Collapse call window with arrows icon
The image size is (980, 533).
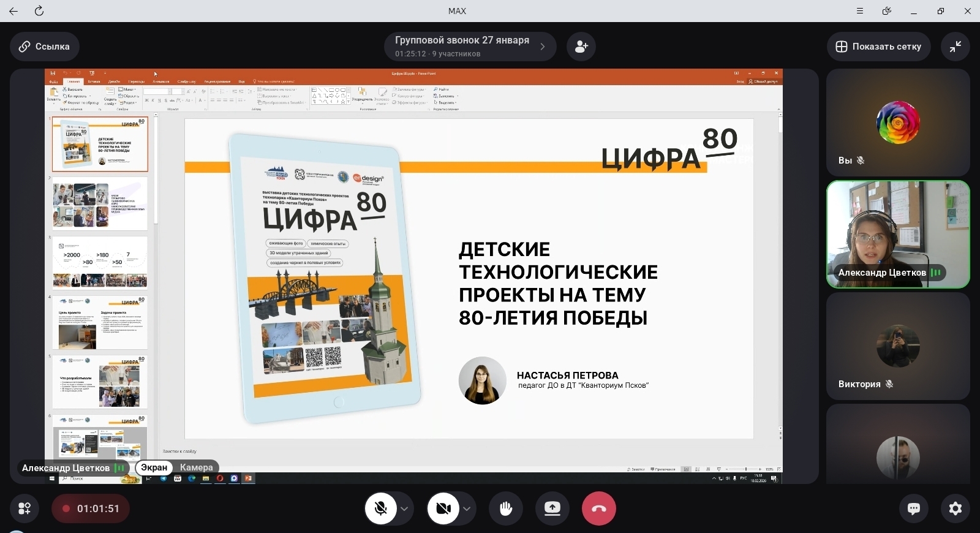[x=955, y=47]
